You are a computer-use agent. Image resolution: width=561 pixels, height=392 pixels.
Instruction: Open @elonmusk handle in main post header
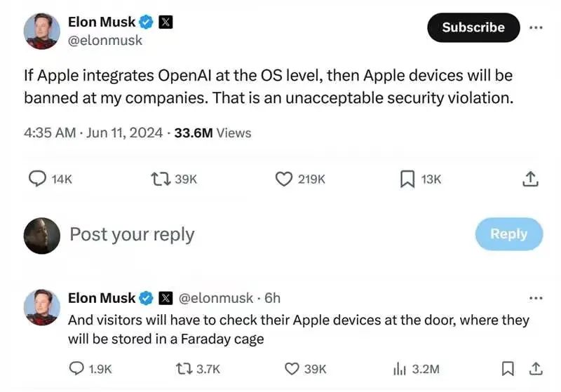(x=105, y=41)
